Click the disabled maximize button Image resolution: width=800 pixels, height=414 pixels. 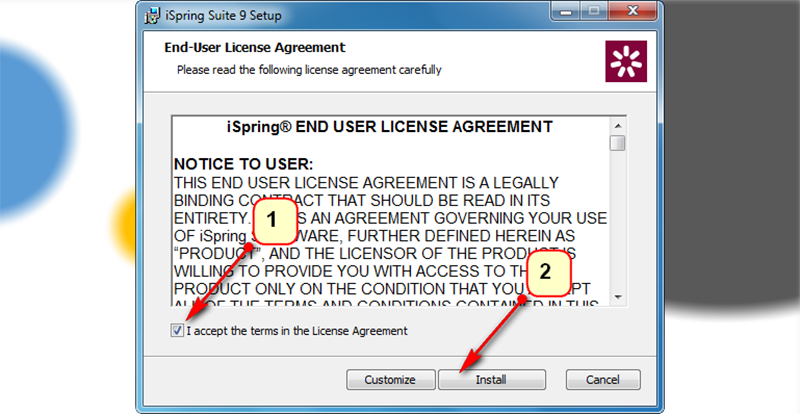(x=595, y=10)
